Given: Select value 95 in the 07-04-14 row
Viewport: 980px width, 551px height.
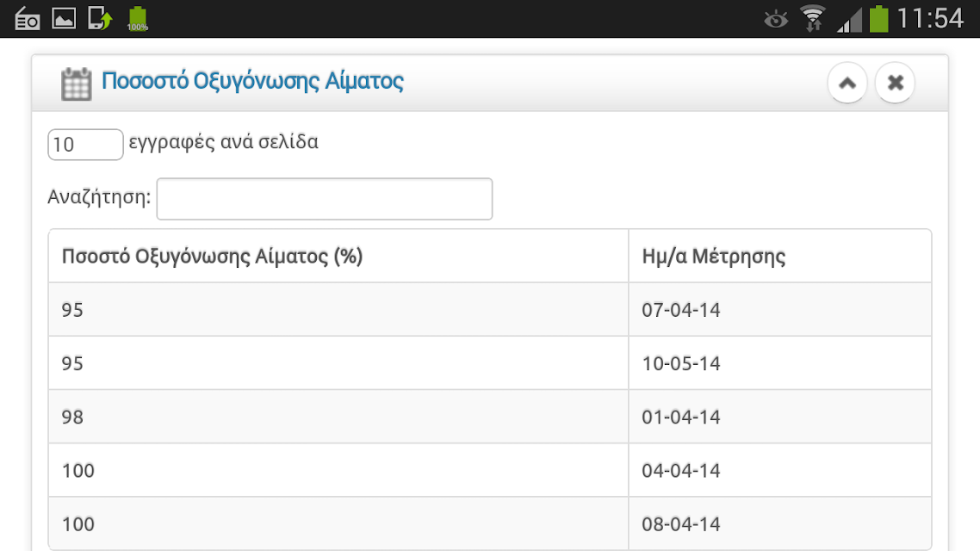Looking at the screenshot, I should coord(338,310).
